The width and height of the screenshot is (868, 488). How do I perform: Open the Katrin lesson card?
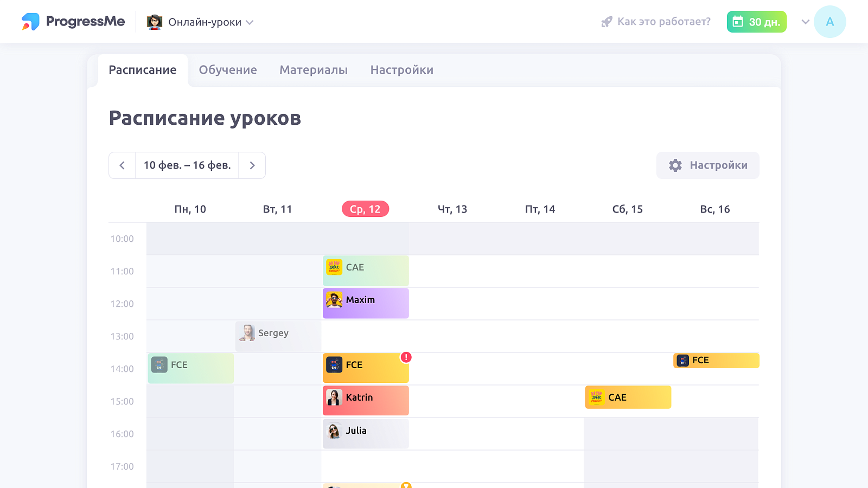tap(366, 401)
